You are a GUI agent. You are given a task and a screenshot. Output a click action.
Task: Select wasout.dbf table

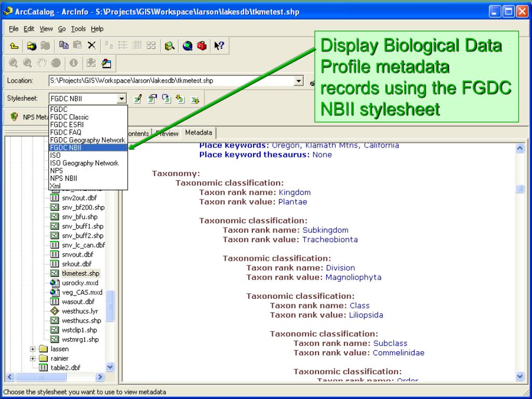coord(78,302)
